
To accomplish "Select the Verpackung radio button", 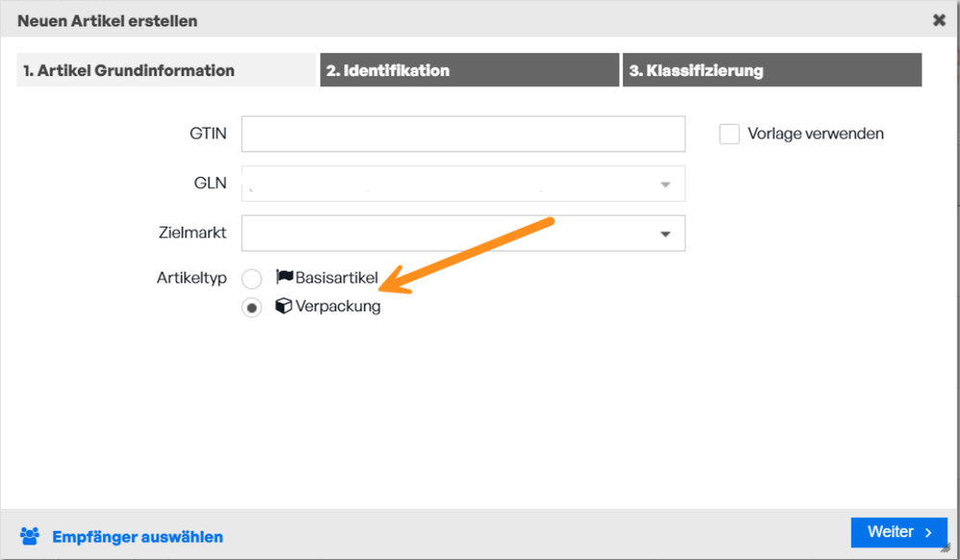I will [x=252, y=307].
